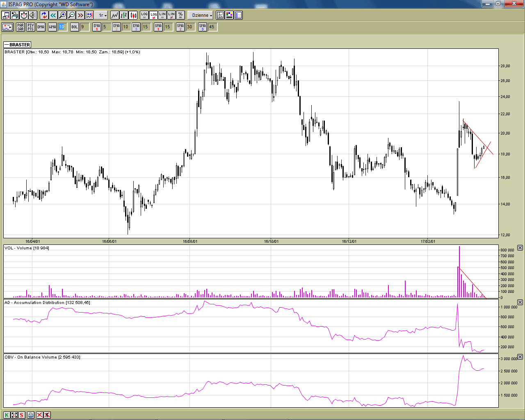Close the OBV indicator panel
525x420 pixels.
pos(520,357)
